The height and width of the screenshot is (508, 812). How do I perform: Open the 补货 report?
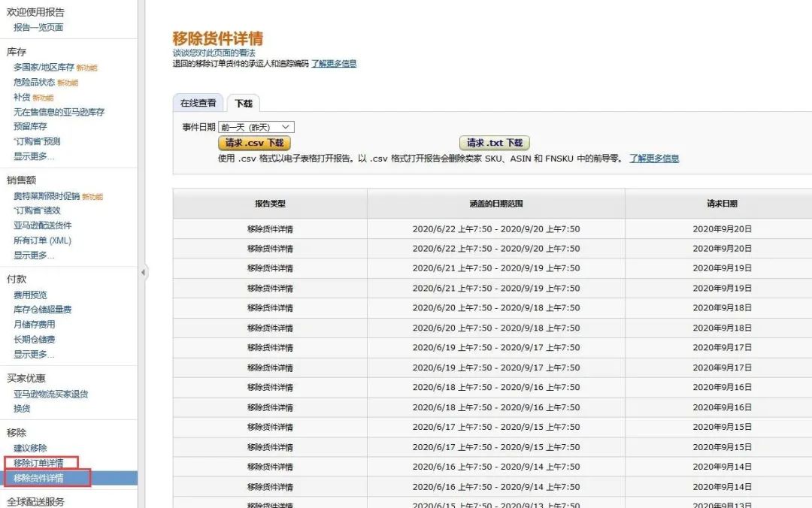pos(22,98)
